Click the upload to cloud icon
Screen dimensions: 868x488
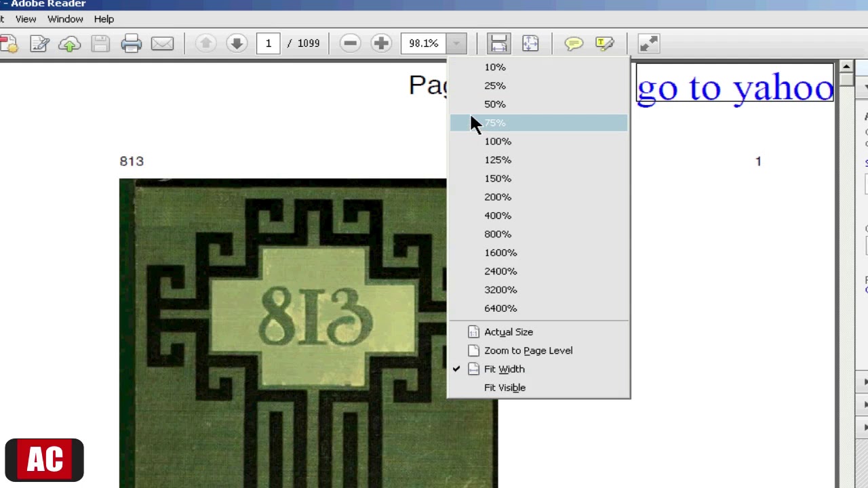69,44
